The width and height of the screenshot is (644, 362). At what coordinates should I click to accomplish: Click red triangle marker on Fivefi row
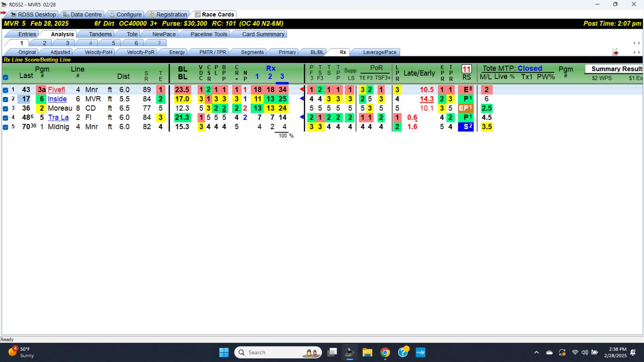(x=302, y=90)
